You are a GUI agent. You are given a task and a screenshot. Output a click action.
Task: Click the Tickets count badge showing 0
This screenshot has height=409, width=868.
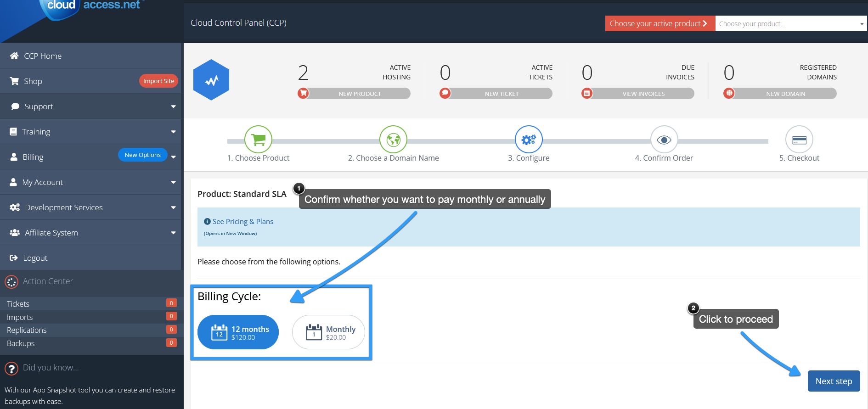click(171, 303)
